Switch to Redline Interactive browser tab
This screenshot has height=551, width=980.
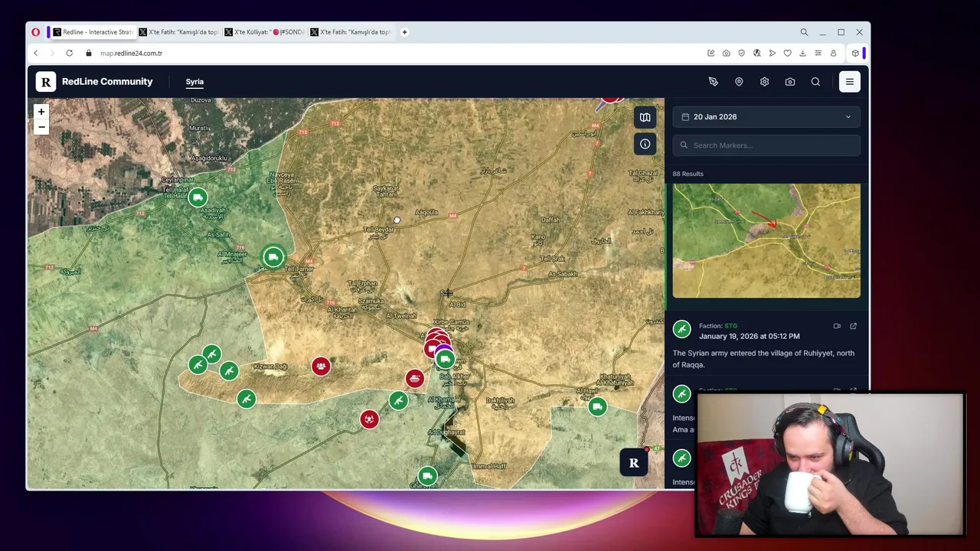click(92, 32)
